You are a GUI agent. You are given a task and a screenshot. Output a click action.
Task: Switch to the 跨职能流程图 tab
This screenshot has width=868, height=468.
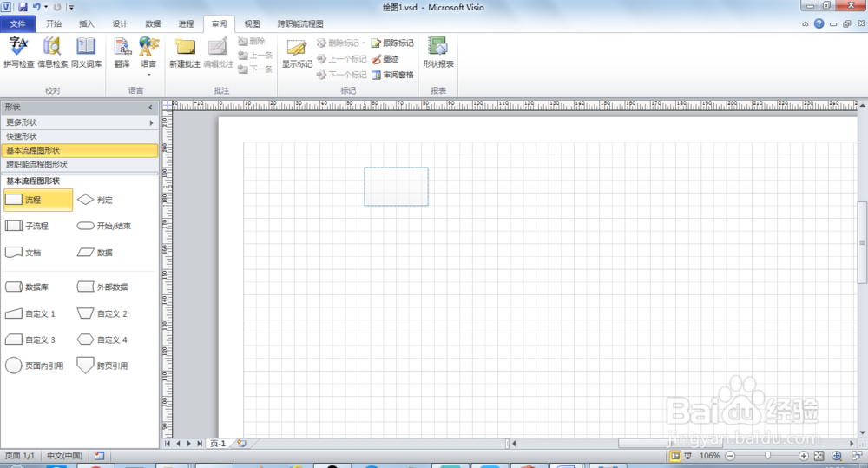(x=300, y=23)
